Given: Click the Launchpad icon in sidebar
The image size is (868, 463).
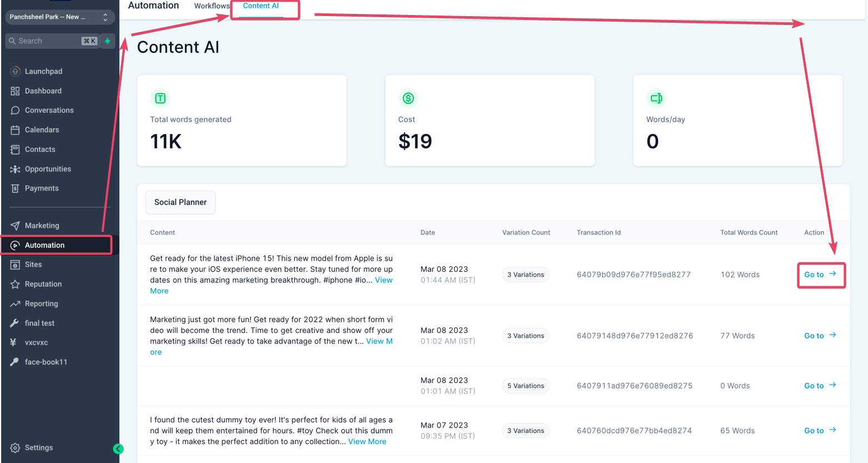Looking at the screenshot, I should coord(15,71).
